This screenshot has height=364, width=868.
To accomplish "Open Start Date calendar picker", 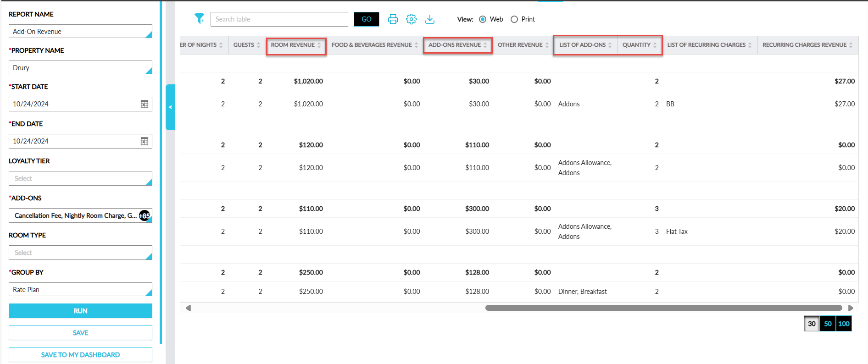I will 145,104.
